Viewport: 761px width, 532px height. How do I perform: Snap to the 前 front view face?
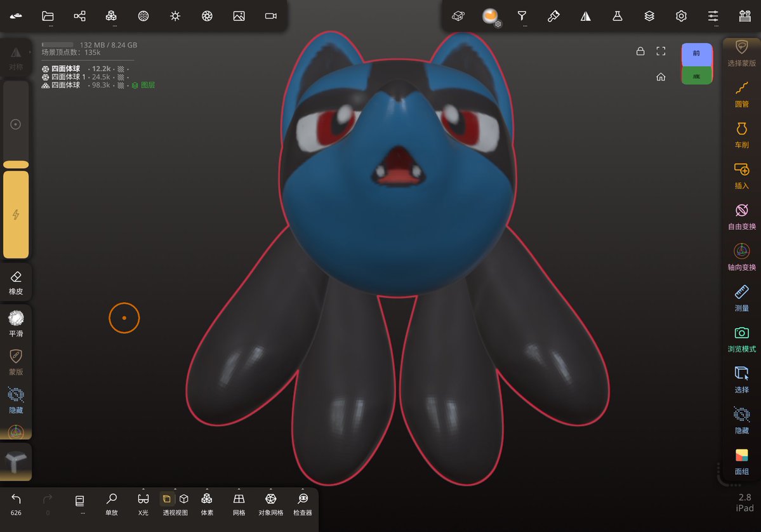(696, 55)
